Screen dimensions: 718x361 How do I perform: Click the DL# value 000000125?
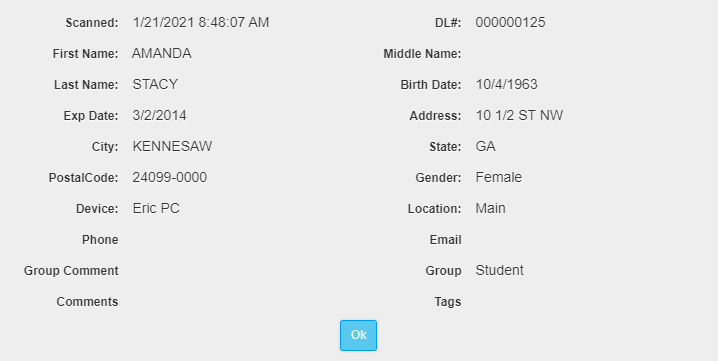click(510, 22)
